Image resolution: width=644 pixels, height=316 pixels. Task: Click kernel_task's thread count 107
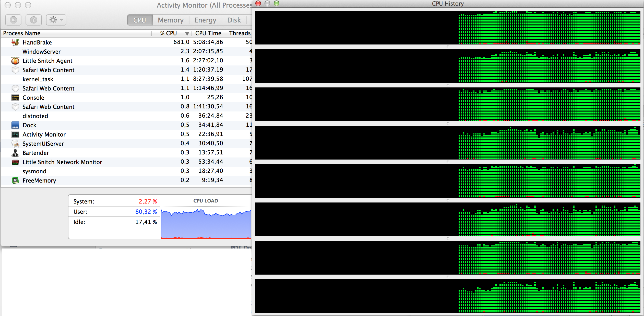pyautogui.click(x=247, y=79)
